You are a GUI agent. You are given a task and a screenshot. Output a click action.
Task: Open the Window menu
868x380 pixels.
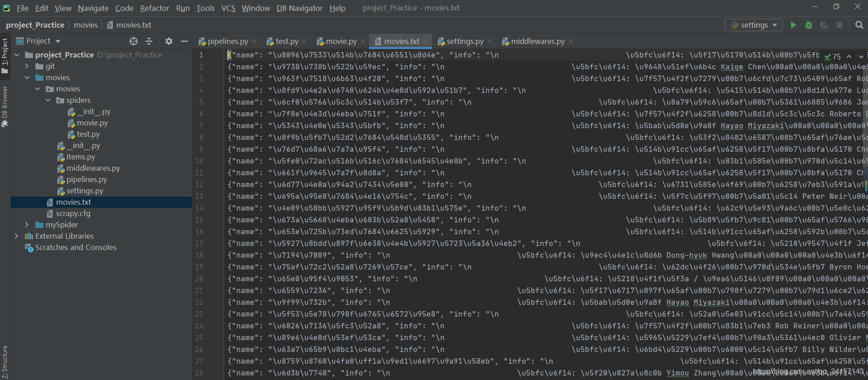256,8
